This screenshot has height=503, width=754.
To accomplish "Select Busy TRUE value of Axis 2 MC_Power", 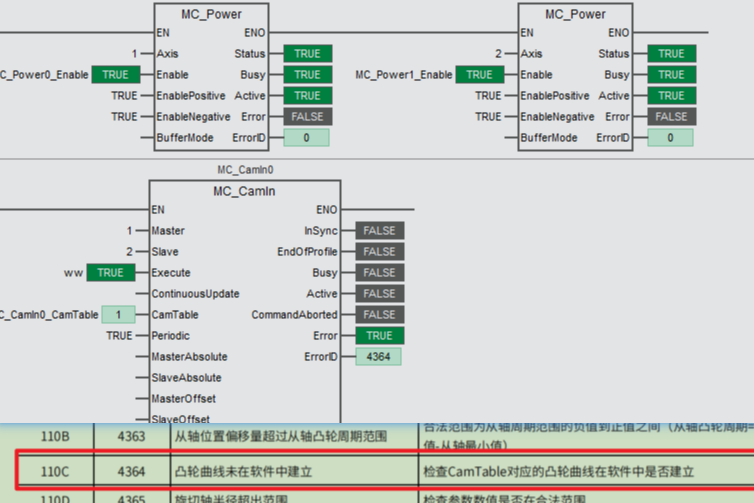I will coord(672,75).
